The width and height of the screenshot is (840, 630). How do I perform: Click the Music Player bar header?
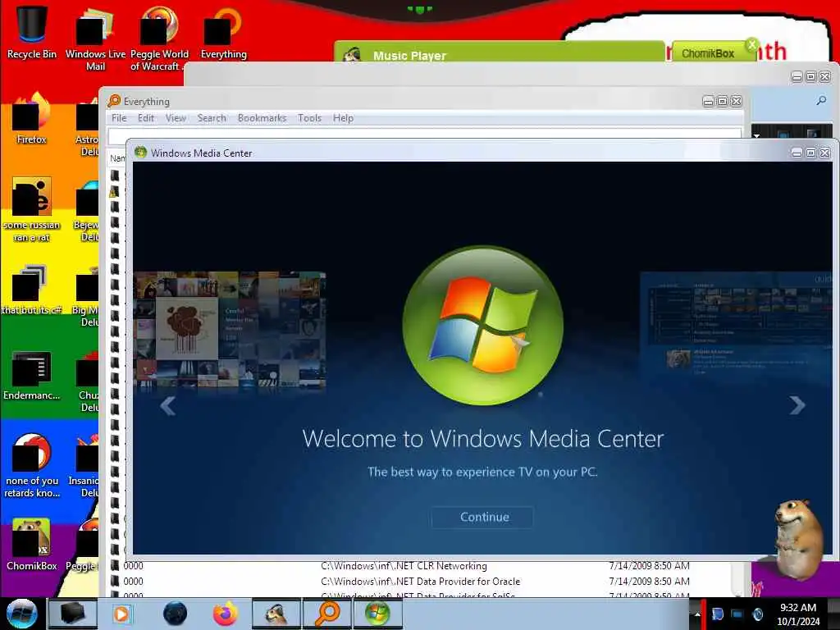tap(500, 53)
